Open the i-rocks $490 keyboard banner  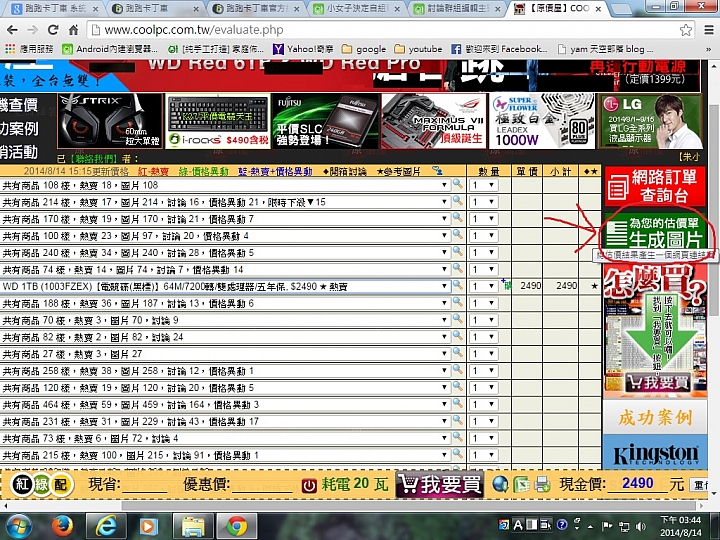218,121
